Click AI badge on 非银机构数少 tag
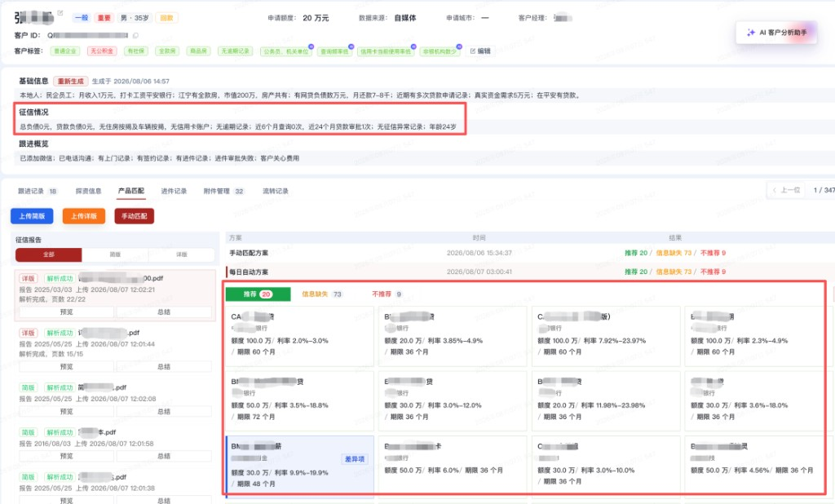 pos(459,46)
